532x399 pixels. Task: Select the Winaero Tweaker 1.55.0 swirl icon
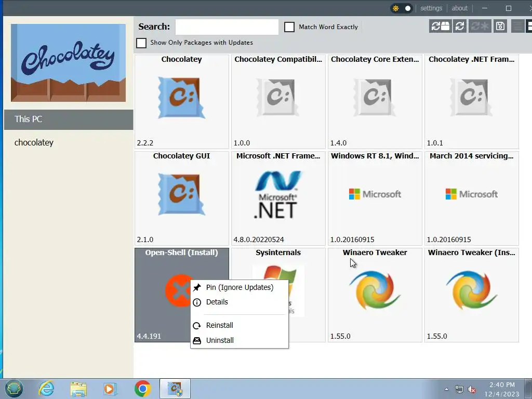click(375, 290)
